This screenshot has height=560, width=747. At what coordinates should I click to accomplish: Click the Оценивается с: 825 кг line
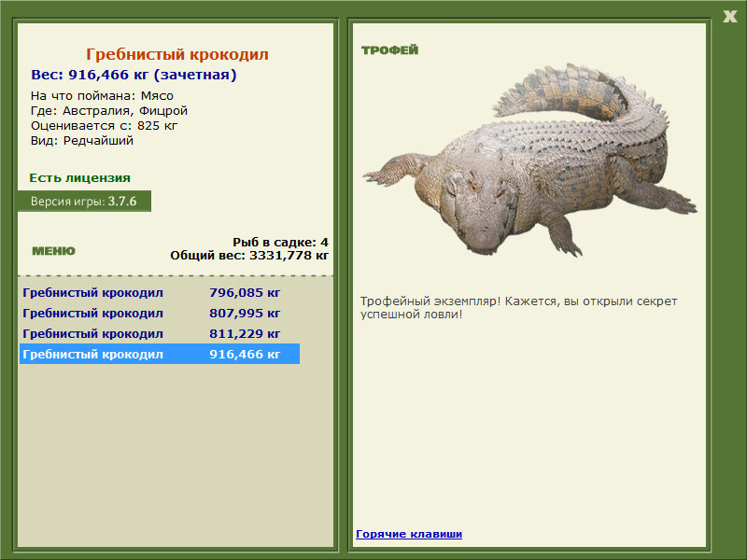[104, 126]
